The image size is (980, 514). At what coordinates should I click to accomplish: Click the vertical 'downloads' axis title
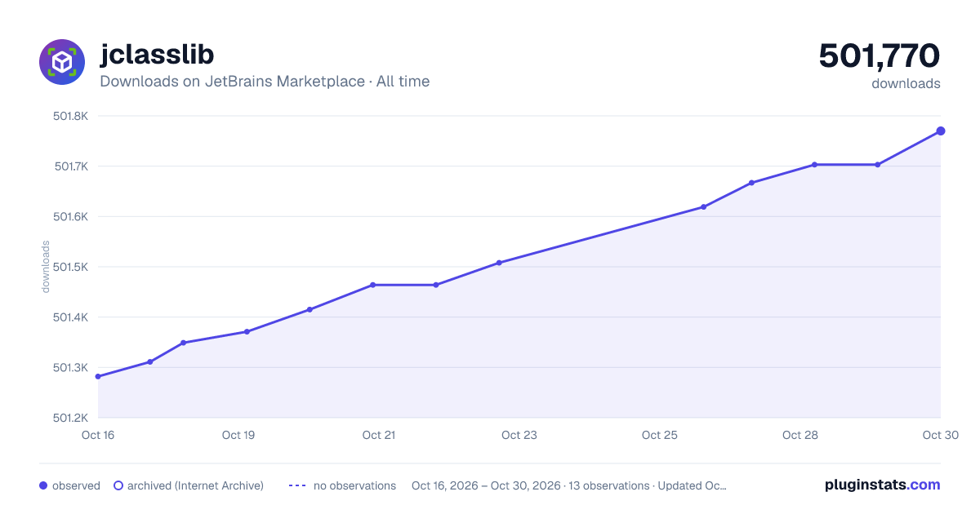[46, 267]
